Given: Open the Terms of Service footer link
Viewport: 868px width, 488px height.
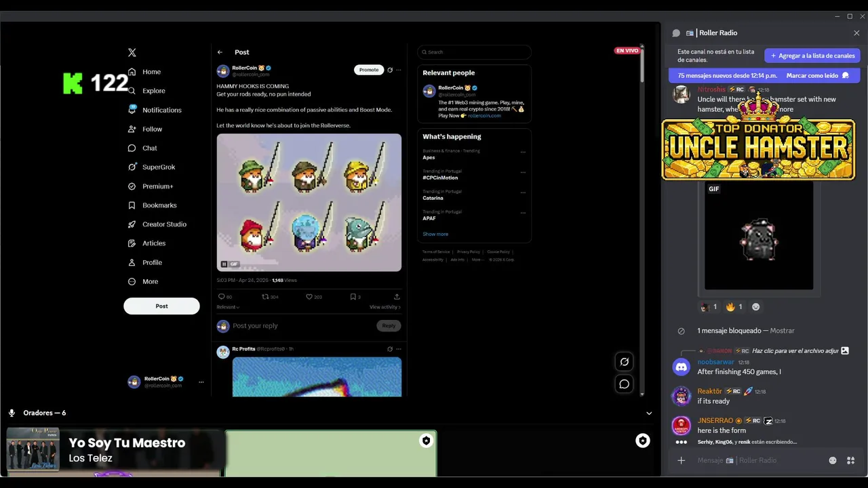Looking at the screenshot, I should coord(436,251).
